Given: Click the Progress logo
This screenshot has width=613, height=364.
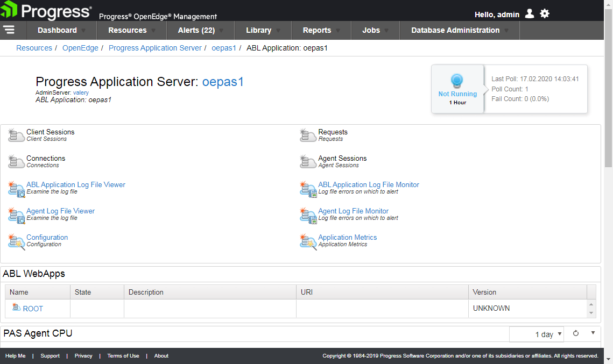Looking at the screenshot, I should click(x=46, y=11).
